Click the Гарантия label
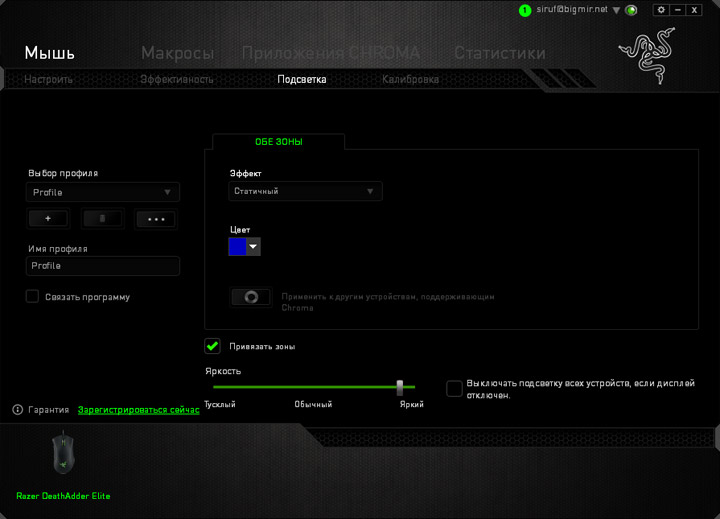The image size is (720, 519). tap(49, 410)
